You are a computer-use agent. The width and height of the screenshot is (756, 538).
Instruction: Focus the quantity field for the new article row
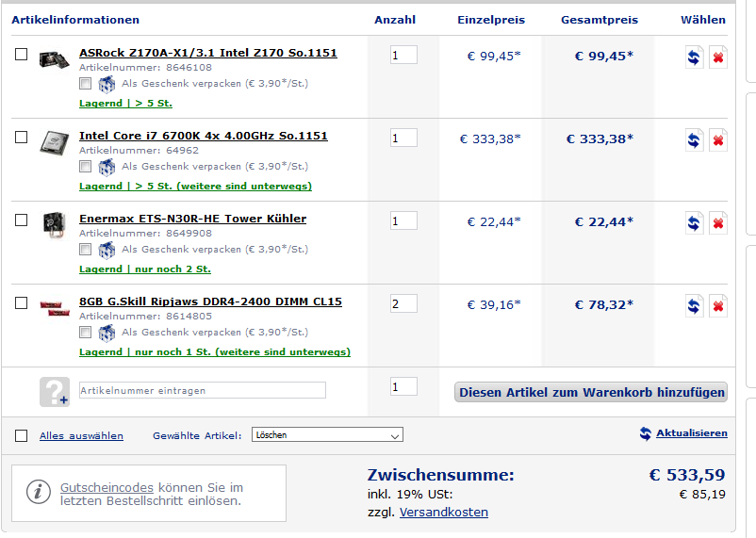(x=403, y=386)
